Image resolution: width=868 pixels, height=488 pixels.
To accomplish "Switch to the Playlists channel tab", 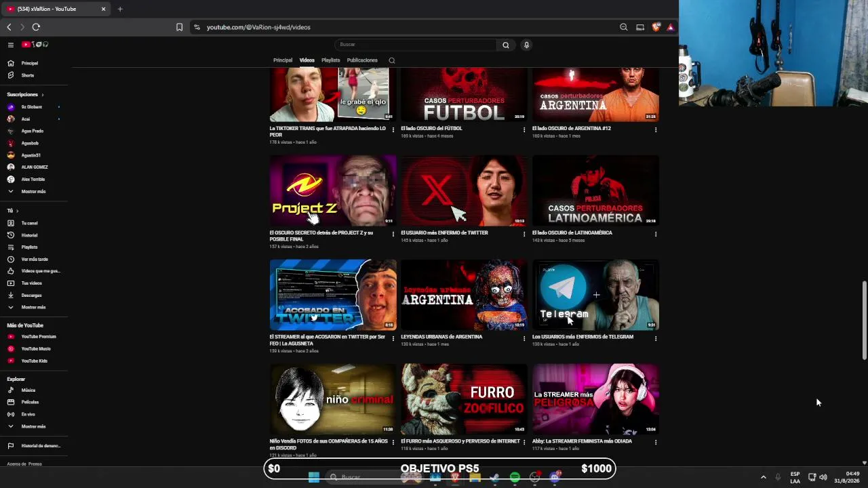I will pyautogui.click(x=331, y=60).
